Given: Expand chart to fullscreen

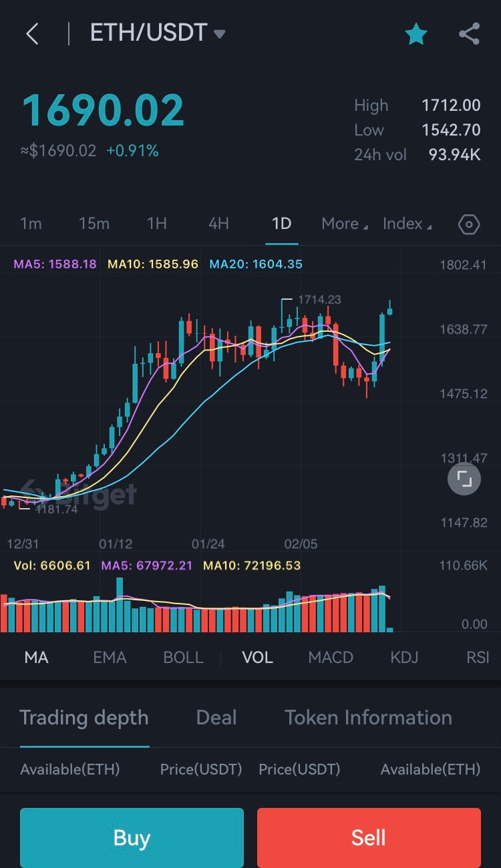Looking at the screenshot, I should coord(464,478).
